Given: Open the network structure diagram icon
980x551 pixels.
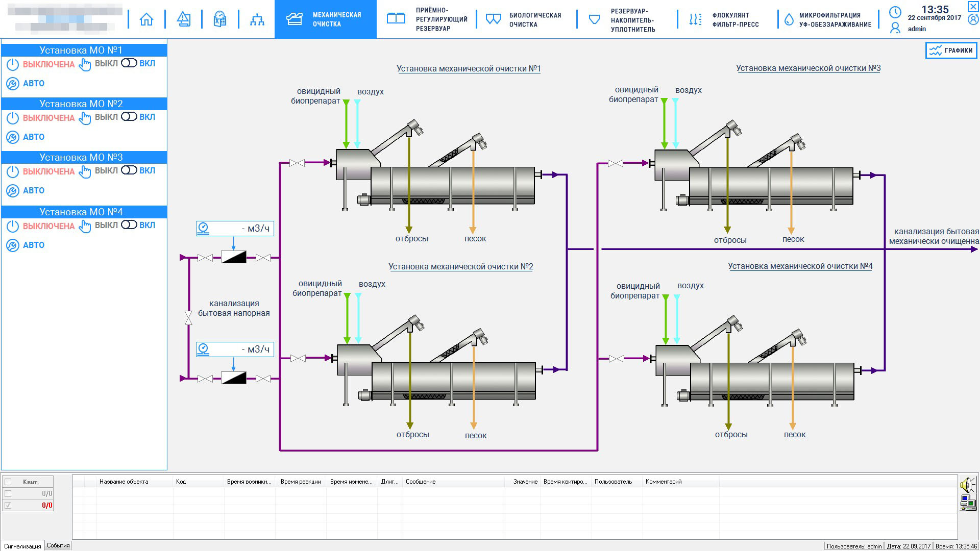Looking at the screenshot, I should 257,19.
